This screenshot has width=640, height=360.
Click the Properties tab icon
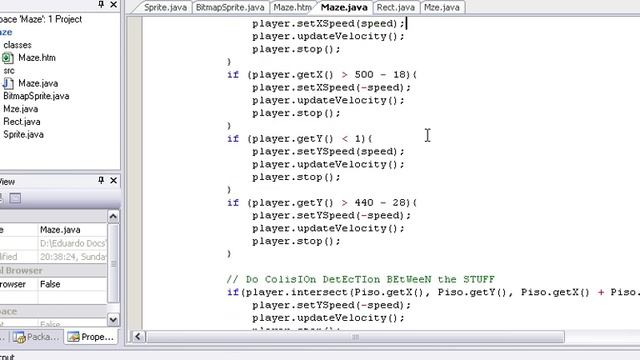point(73,337)
